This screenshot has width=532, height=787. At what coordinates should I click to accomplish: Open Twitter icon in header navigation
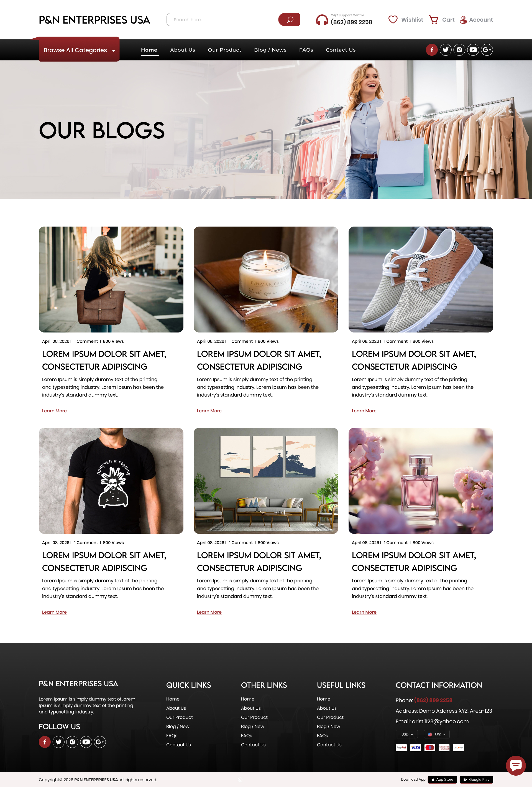coord(445,50)
